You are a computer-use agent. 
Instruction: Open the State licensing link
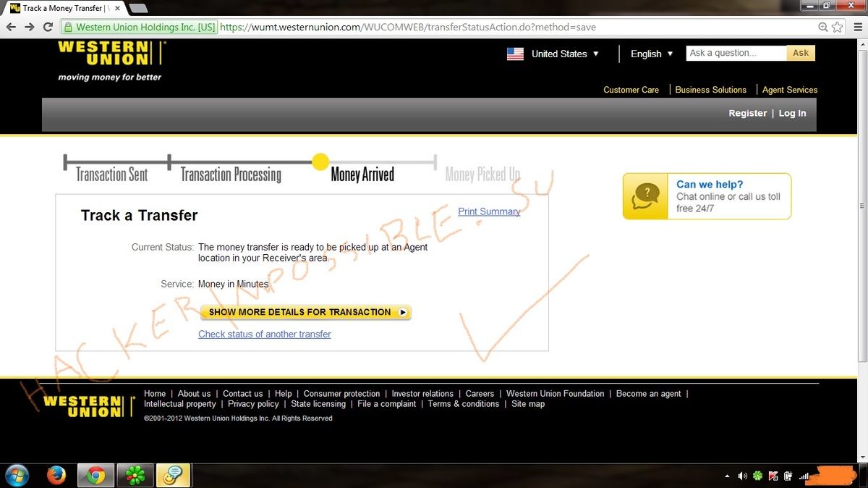pyautogui.click(x=318, y=404)
